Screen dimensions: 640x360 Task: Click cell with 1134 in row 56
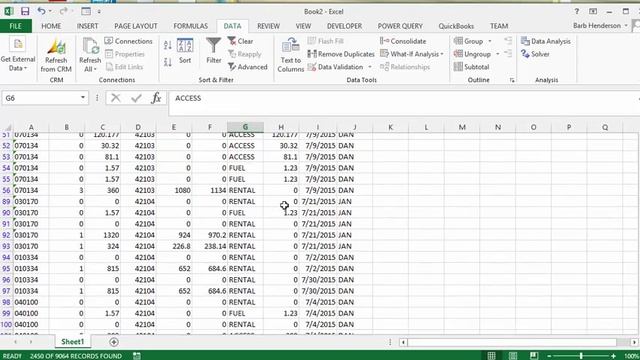(x=209, y=190)
